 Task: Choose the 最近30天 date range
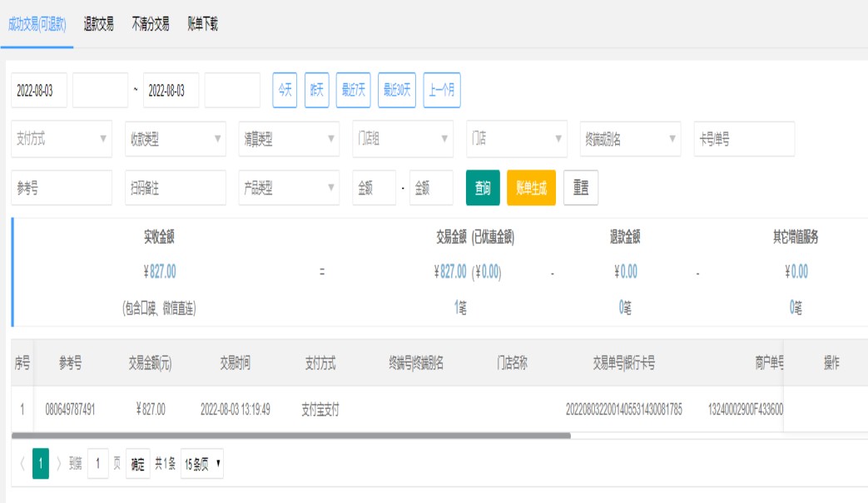397,91
